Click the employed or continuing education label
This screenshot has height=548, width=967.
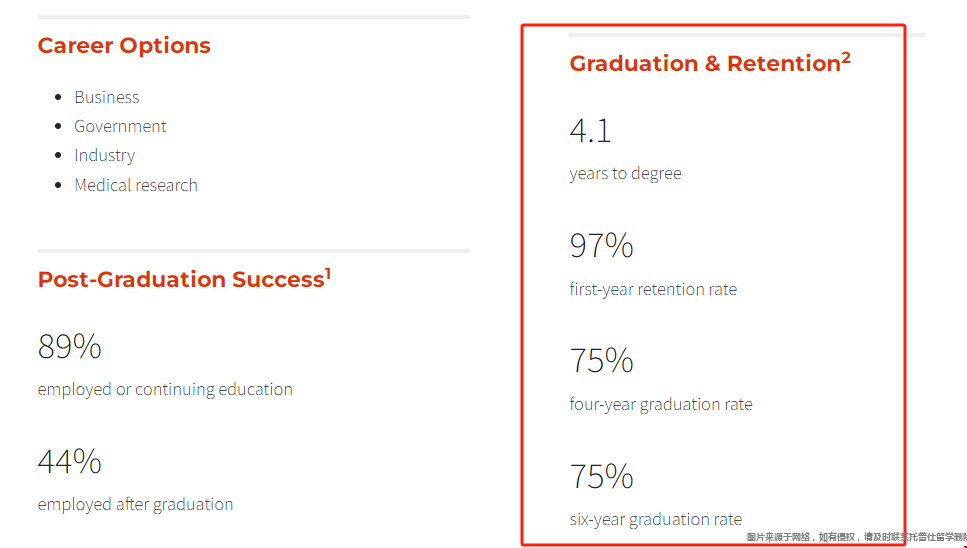click(165, 390)
